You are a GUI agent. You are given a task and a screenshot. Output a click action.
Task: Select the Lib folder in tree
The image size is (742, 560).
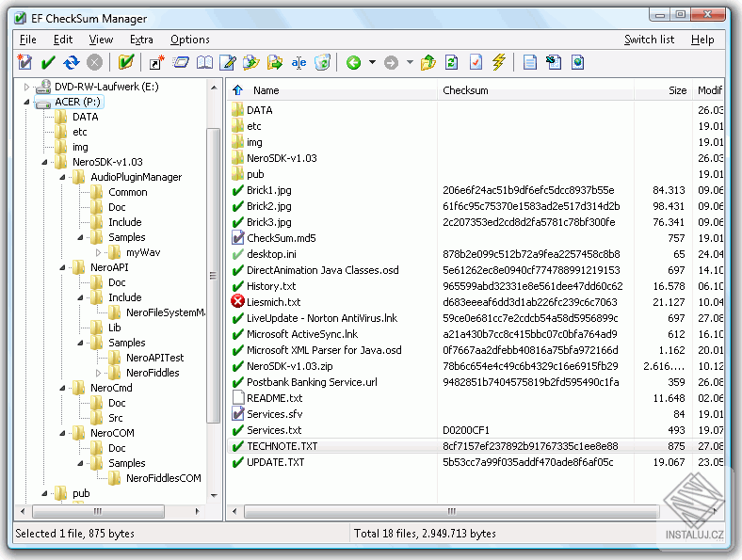click(x=115, y=328)
